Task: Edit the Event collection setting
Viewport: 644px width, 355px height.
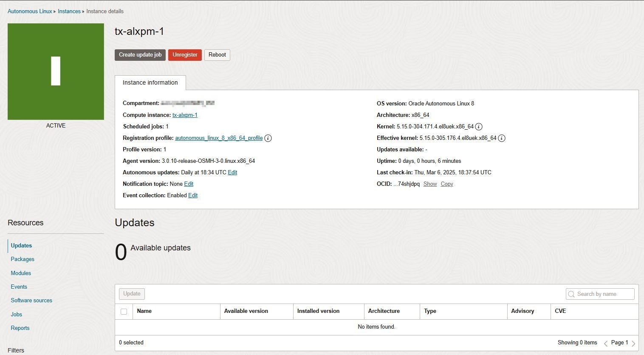Action: tap(193, 196)
